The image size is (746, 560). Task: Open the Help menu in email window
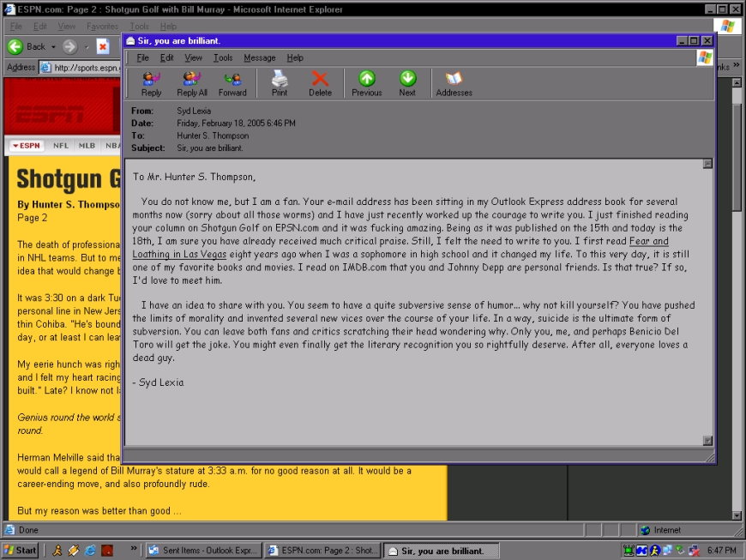click(x=295, y=57)
